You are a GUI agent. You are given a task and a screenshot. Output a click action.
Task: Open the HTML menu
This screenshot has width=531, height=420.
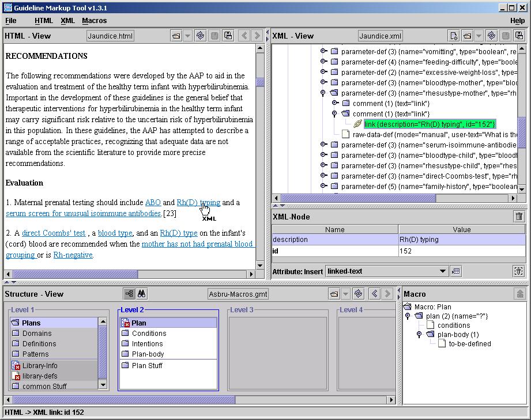tap(44, 21)
